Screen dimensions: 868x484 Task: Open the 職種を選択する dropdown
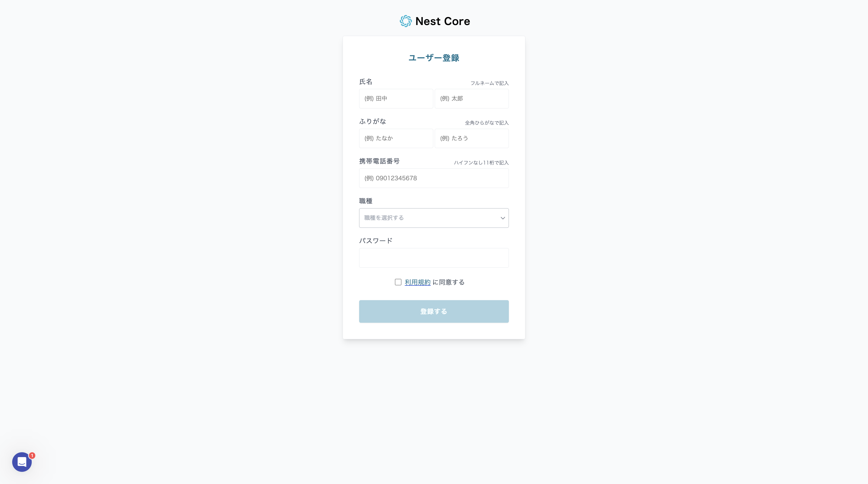(434, 218)
